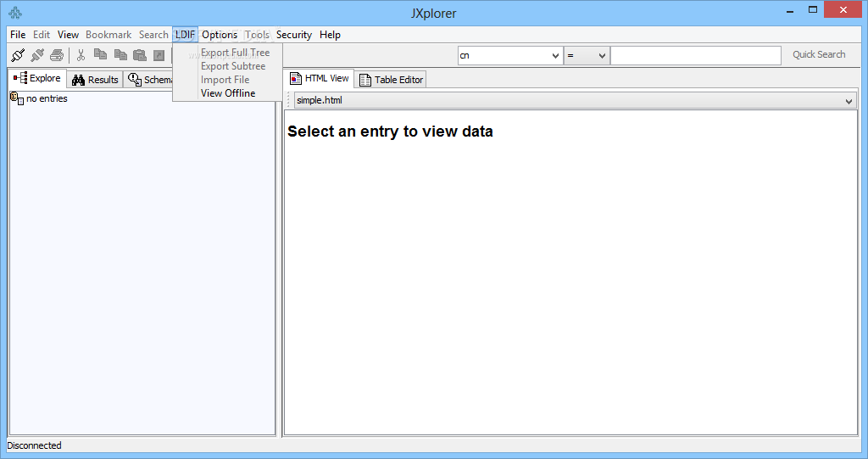Open the View menu
This screenshot has height=459, width=868.
[x=68, y=35]
